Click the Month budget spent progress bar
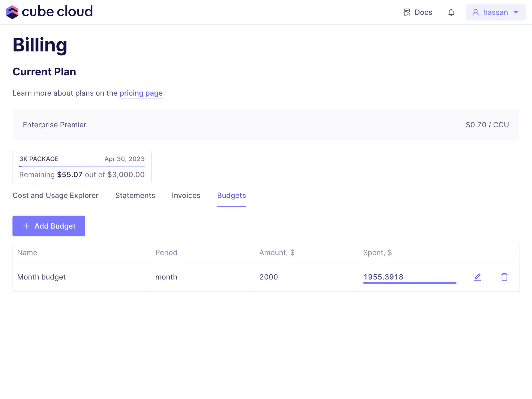532x399 pixels. 410,283
